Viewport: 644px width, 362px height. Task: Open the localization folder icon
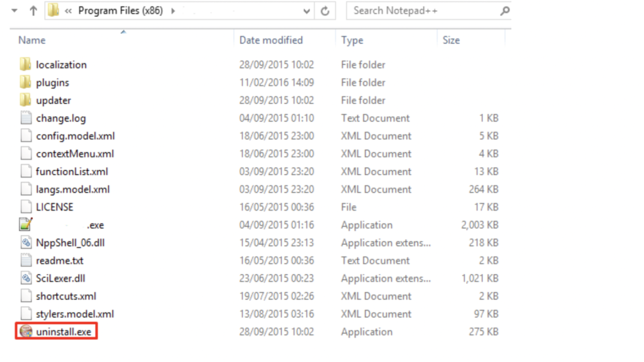[x=26, y=65]
